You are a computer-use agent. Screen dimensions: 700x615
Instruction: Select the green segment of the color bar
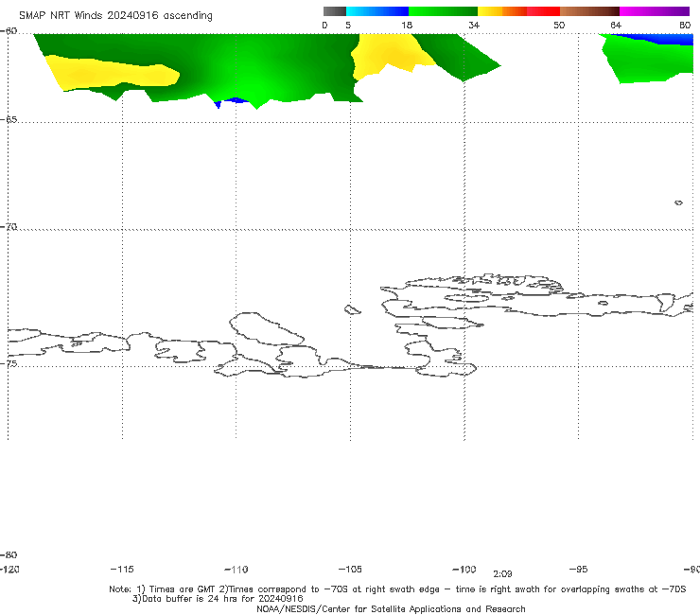pyautogui.click(x=443, y=11)
